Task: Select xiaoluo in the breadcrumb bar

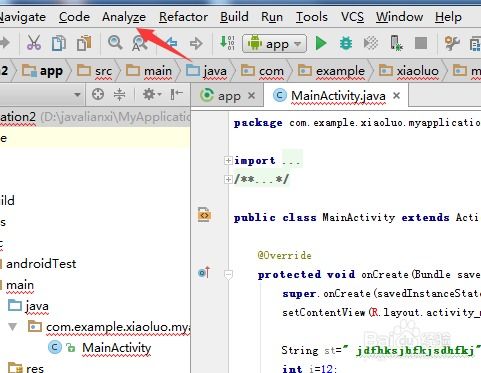Action: coord(409,71)
